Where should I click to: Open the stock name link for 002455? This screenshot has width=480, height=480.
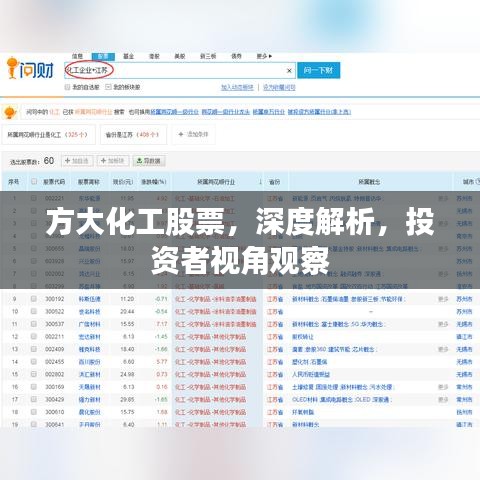(x=89, y=362)
